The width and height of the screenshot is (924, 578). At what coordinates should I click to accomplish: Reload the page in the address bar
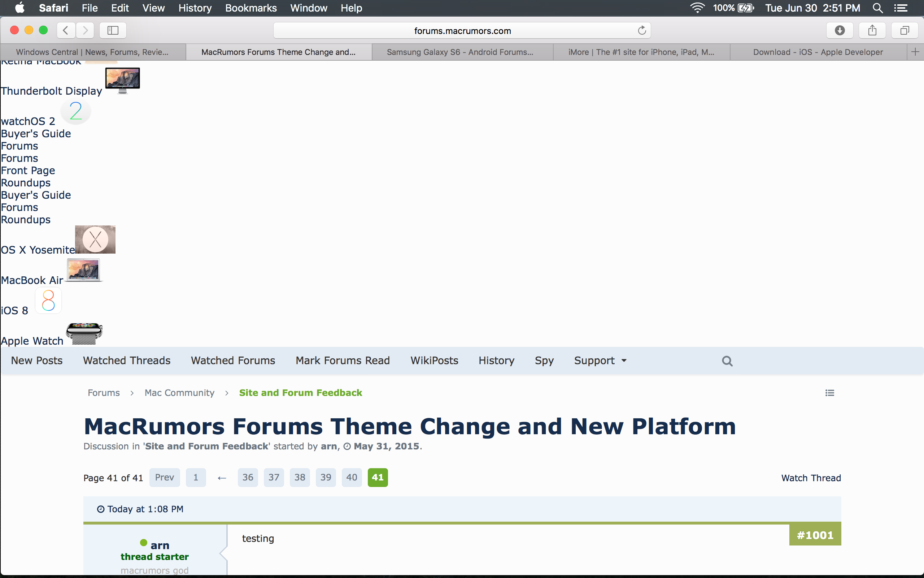tap(642, 30)
